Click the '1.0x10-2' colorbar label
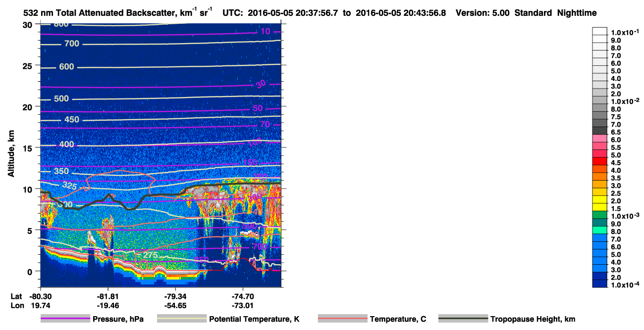Image resolution: width=644 pixels, height=330 pixels. coord(625,101)
